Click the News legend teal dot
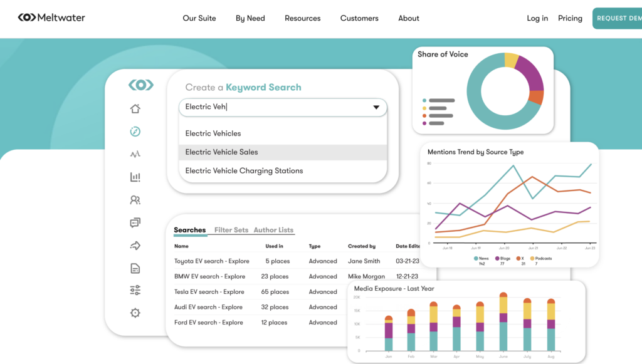Viewport: 642px width, 364px height. 476,259
